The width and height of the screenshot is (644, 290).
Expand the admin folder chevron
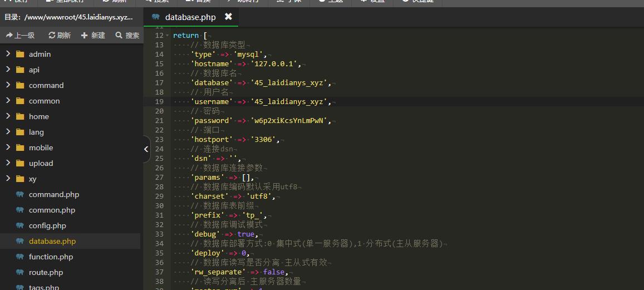point(8,54)
